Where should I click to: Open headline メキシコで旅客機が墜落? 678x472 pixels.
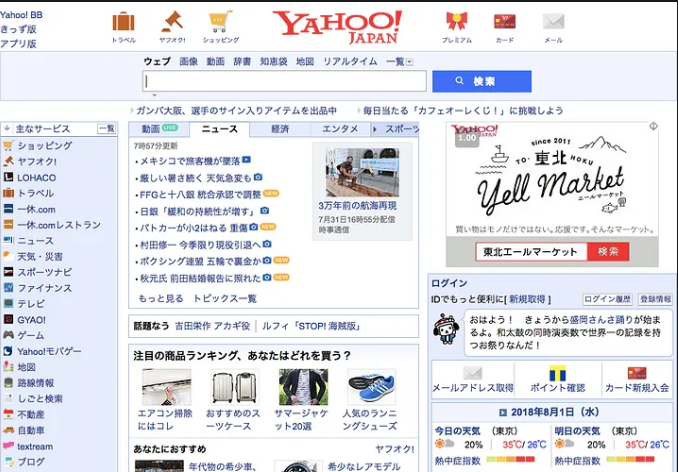pos(190,161)
